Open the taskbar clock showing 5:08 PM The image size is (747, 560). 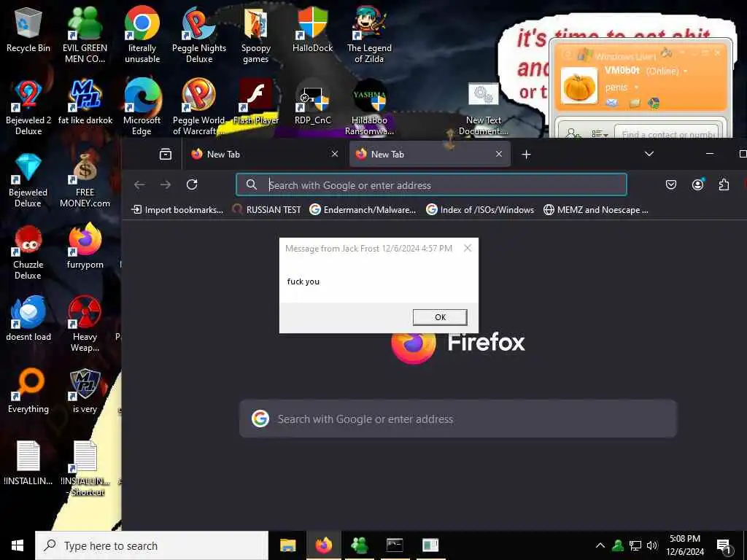pos(684,545)
